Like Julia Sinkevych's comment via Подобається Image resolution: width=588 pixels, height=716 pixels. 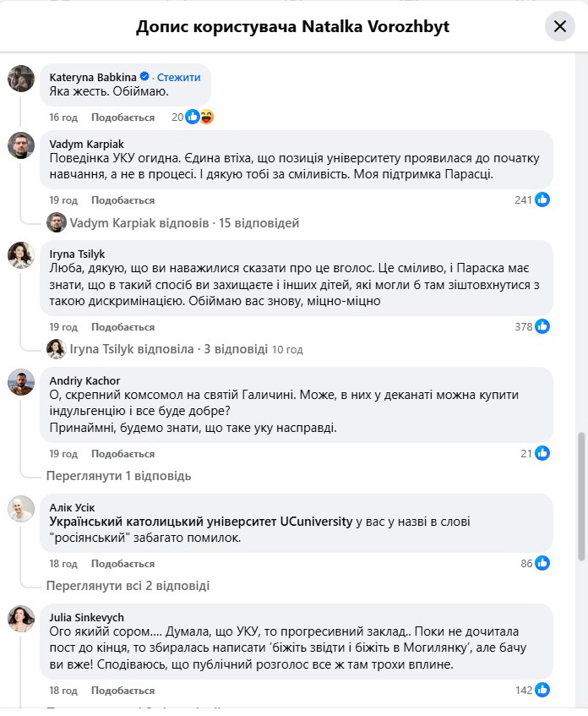pyautogui.click(x=122, y=691)
